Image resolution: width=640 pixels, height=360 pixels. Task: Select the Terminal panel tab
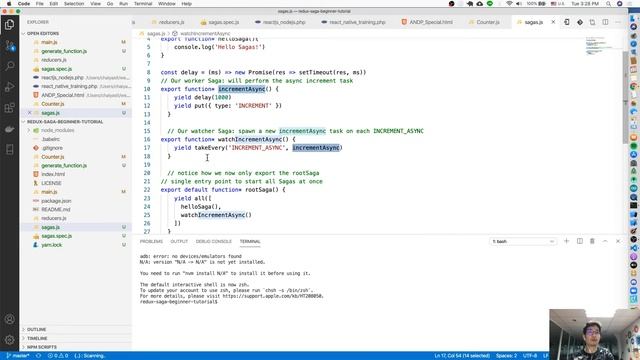(250, 242)
